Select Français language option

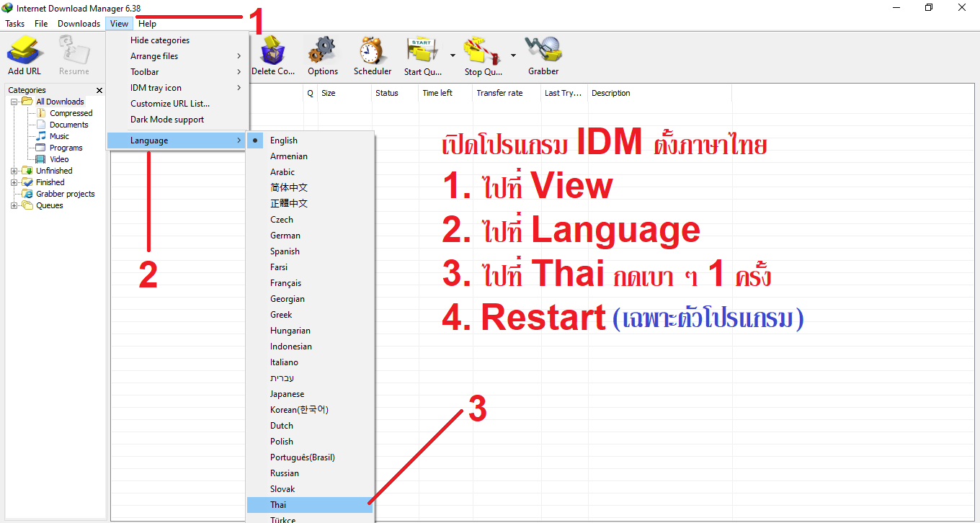[x=311, y=283]
